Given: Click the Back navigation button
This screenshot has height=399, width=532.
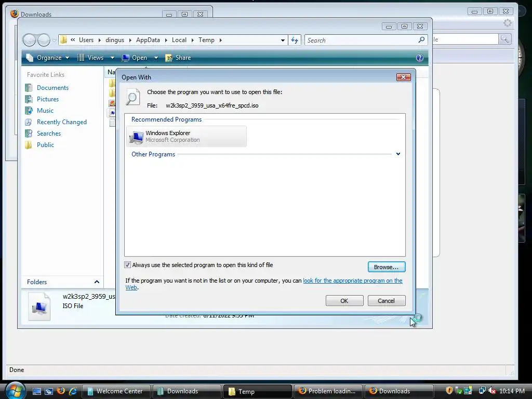Looking at the screenshot, I should [30, 41].
